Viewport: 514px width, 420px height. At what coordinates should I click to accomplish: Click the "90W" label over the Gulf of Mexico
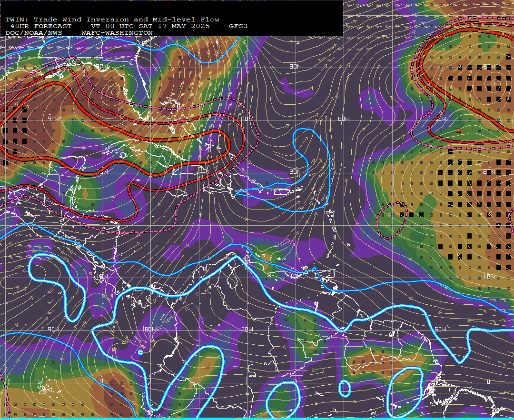54,119
